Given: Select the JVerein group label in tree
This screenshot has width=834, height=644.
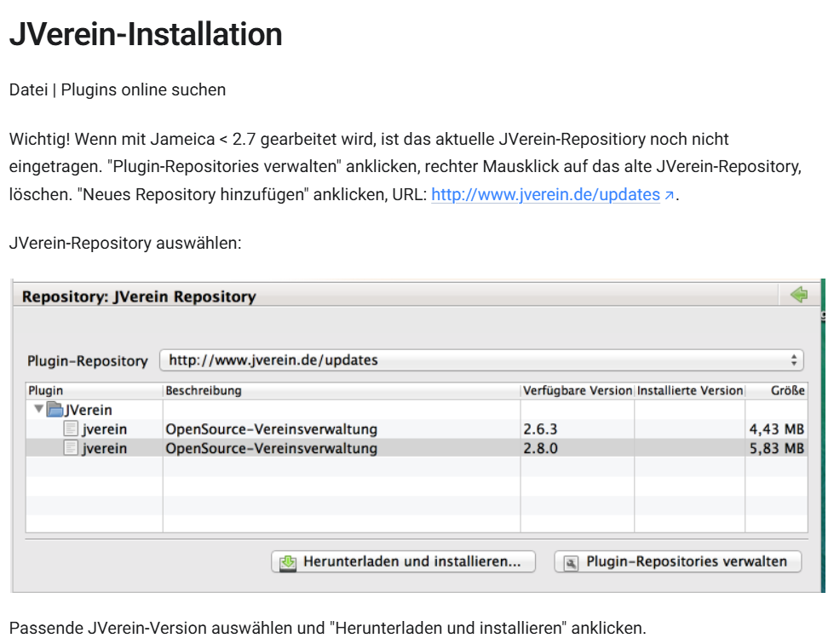Looking at the screenshot, I should click(x=89, y=410).
